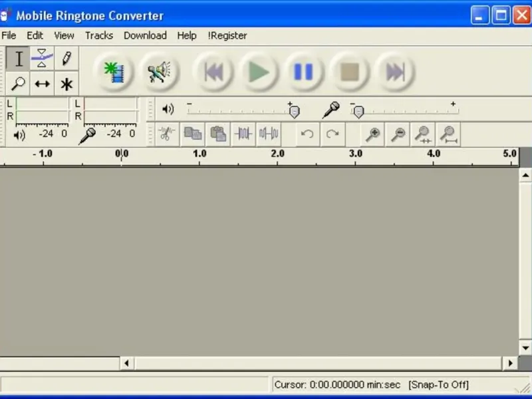Minimize the Mobile Ringtone Converter window
532x399 pixels.
point(479,15)
